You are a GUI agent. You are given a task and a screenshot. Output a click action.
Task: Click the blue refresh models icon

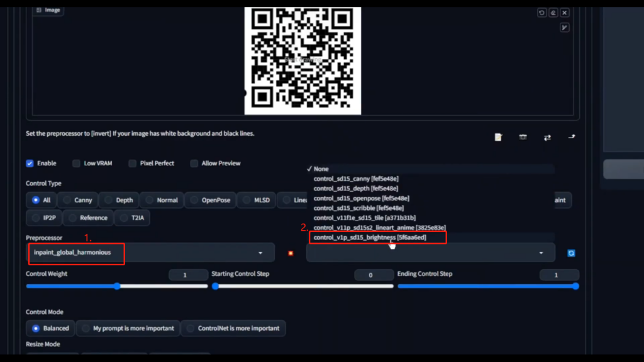tap(571, 253)
